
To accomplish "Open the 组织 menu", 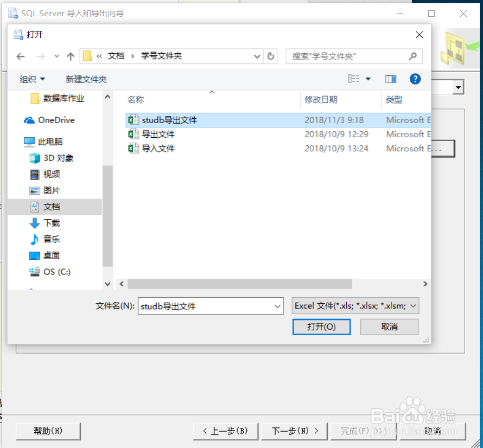I will (x=33, y=79).
